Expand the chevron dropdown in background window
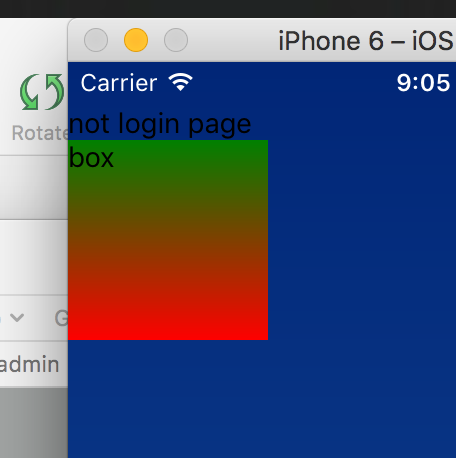The width and height of the screenshot is (456, 458). [17, 317]
